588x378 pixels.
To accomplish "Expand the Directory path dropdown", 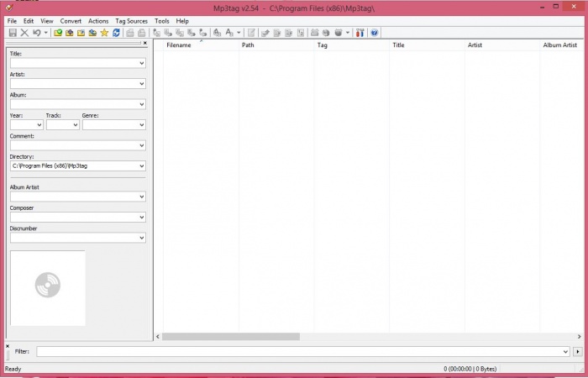I will click(141, 166).
